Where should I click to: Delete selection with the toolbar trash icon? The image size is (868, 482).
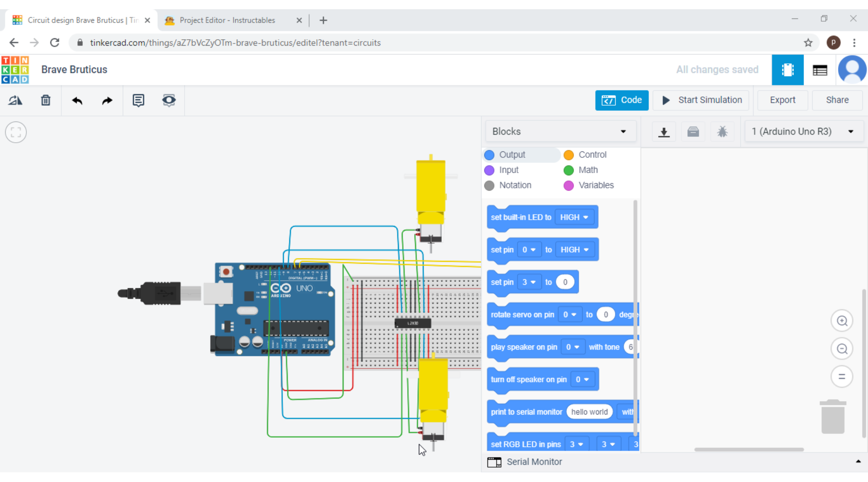point(46,100)
